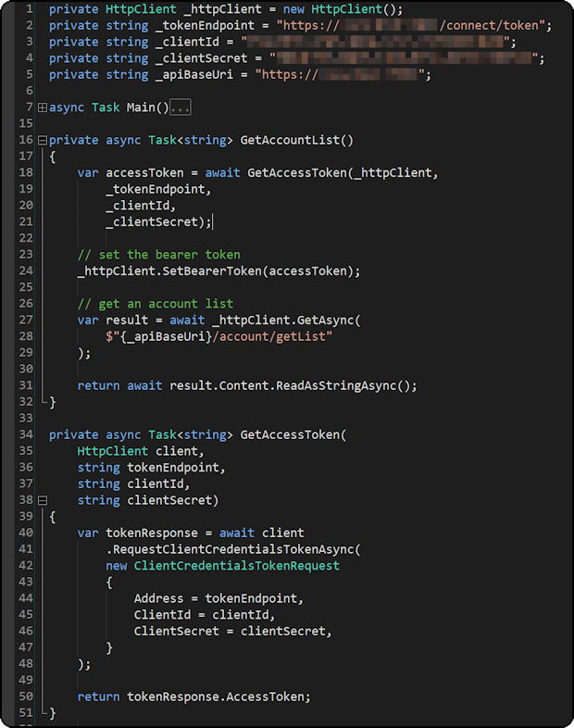Click tokenResponse.AccessToken on the return line
The image size is (574, 728).
[x=205, y=697]
